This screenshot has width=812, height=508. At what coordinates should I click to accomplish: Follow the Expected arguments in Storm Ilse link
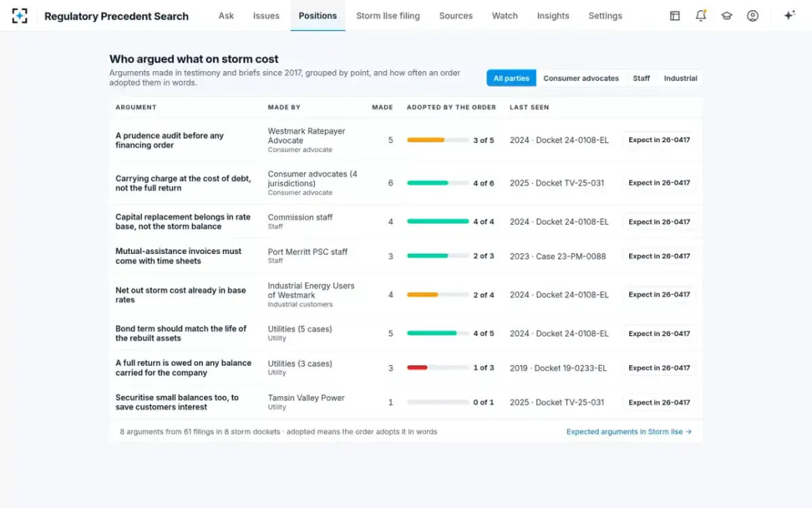[629, 431]
